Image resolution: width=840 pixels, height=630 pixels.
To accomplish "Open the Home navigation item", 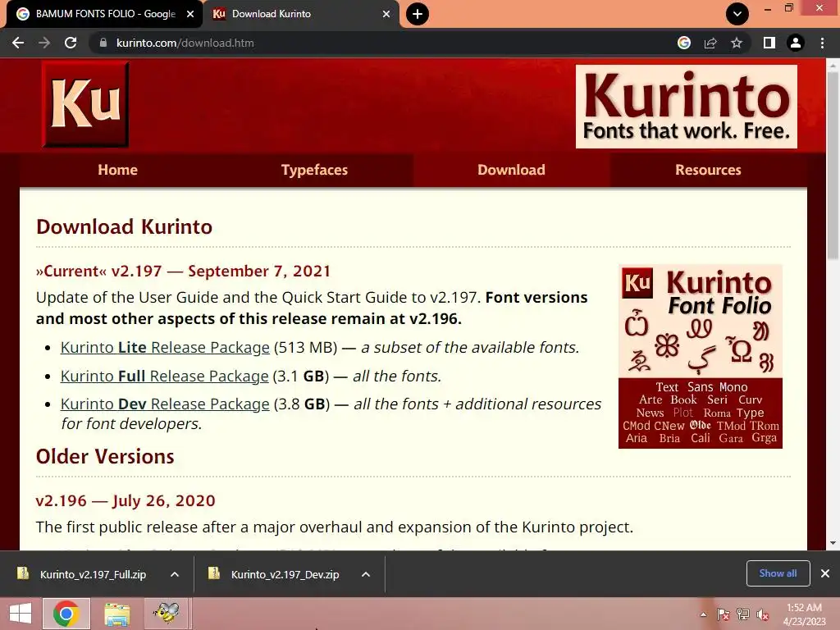I will (x=118, y=170).
